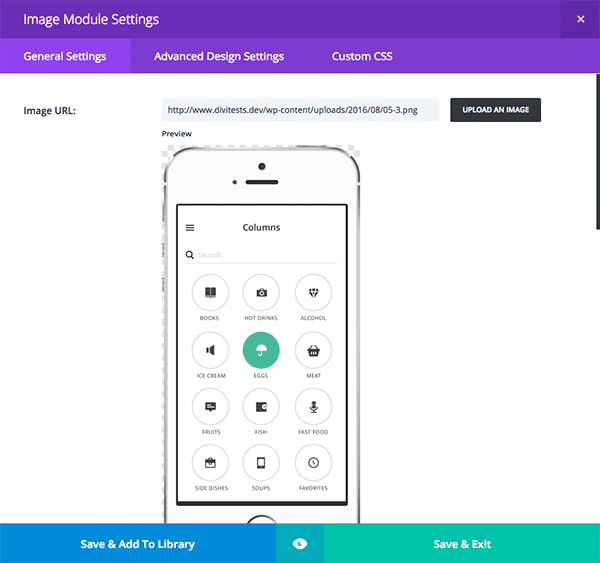
Task: Click the Side Dishes briefcase icon
Action: 210,463
